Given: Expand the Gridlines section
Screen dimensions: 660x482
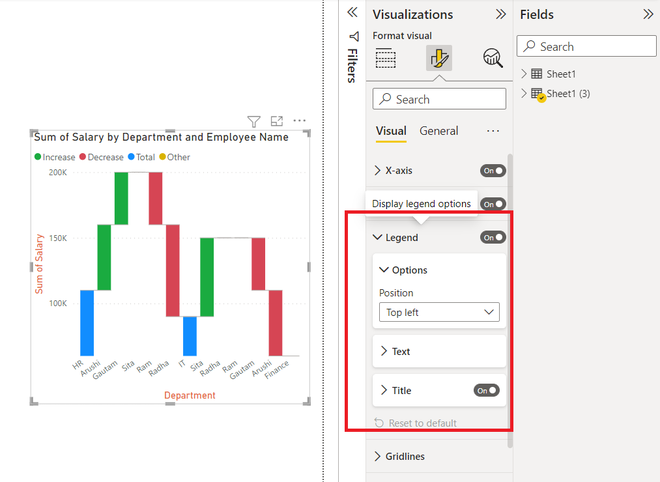Looking at the screenshot, I should pyautogui.click(x=439, y=456).
